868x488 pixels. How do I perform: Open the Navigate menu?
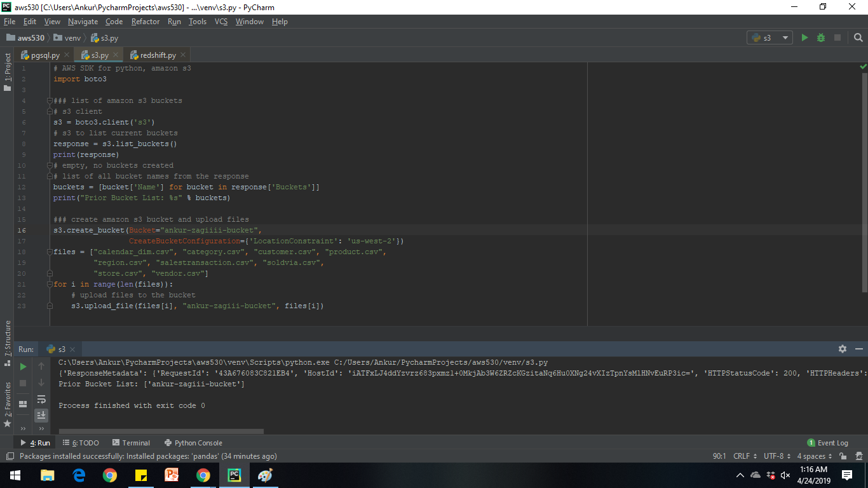point(83,22)
